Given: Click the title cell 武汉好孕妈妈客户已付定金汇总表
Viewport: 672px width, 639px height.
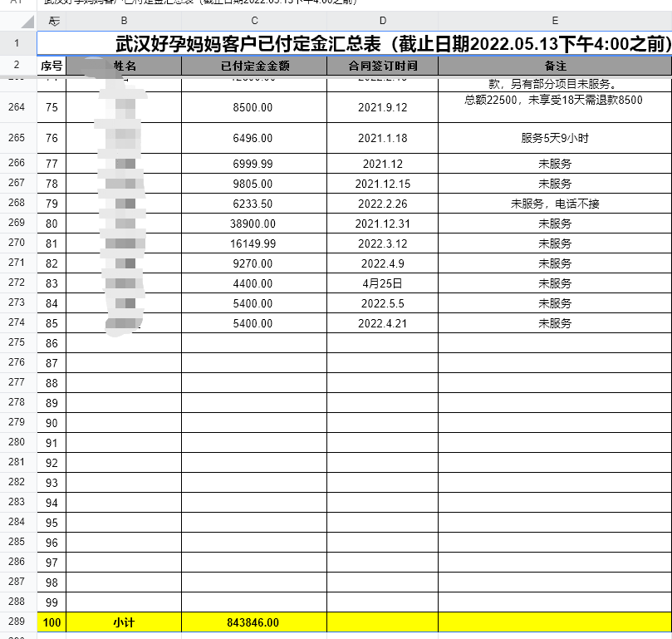Looking at the screenshot, I should tap(355, 43).
